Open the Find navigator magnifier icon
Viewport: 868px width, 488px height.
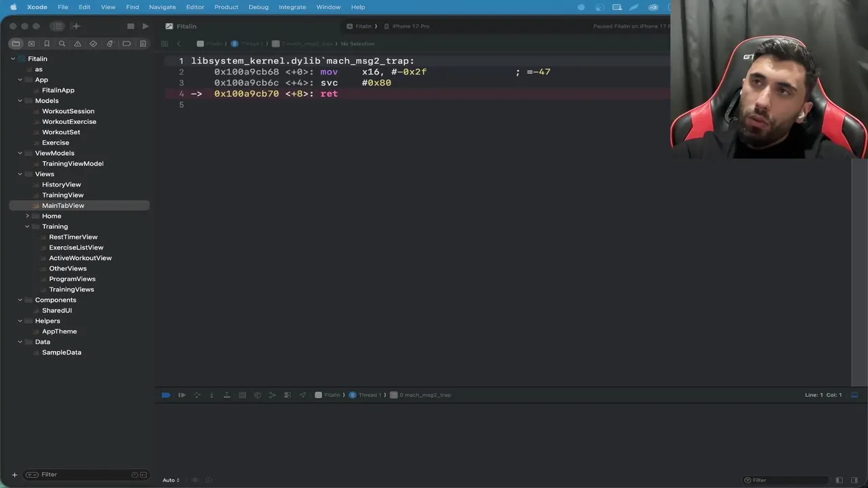pos(62,43)
